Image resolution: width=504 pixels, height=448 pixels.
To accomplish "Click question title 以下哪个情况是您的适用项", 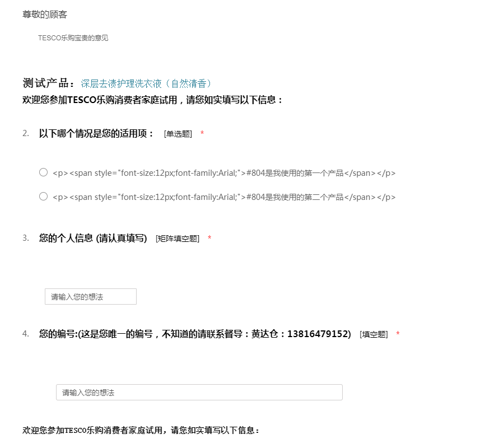I will 96,133.
